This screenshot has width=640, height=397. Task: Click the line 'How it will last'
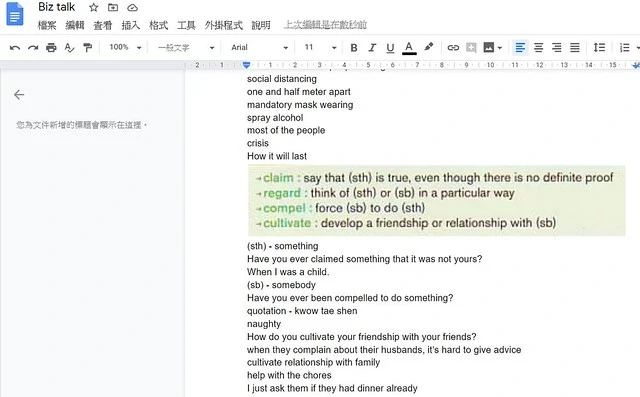tap(277, 156)
